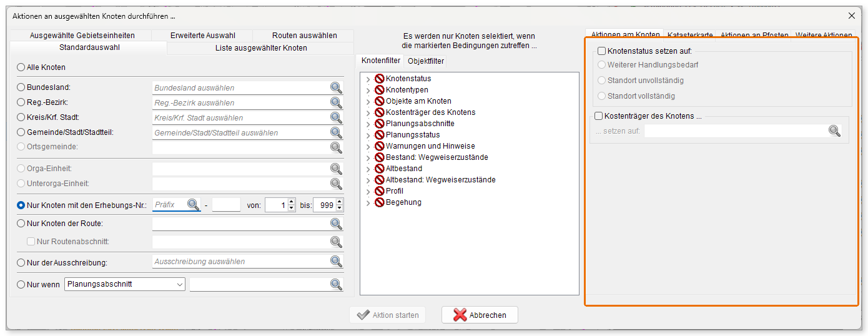Click the Knotentypen filter disabled icon
Viewport: 868px width, 336px height.
click(x=379, y=90)
